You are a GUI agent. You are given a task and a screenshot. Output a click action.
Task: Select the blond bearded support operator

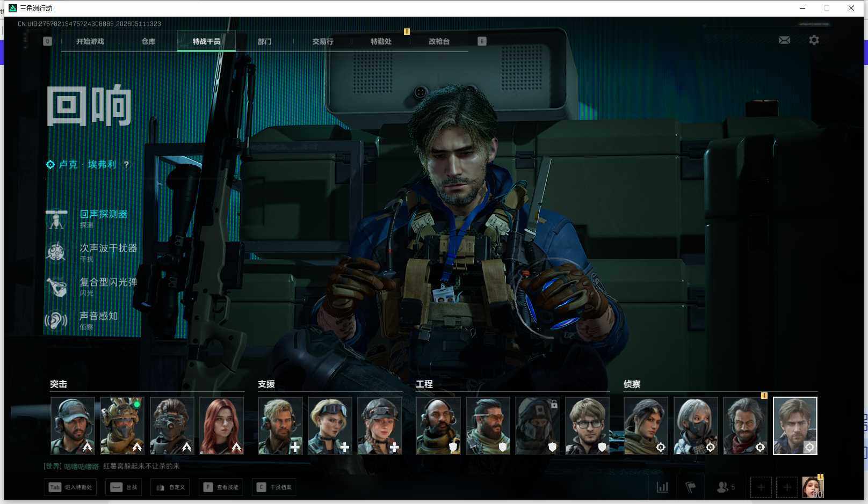[280, 426]
